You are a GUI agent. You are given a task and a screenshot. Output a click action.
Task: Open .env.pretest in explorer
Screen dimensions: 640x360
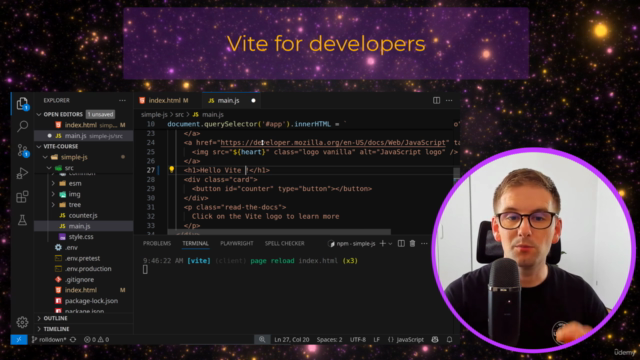[x=84, y=258]
